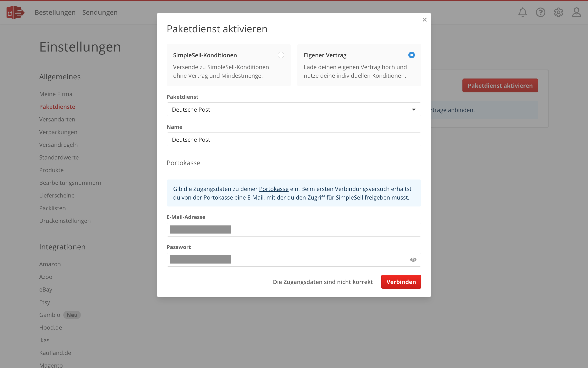588x368 pixels.
Task: Click the SimpleSell-Konditionen option card description
Action: point(221,71)
